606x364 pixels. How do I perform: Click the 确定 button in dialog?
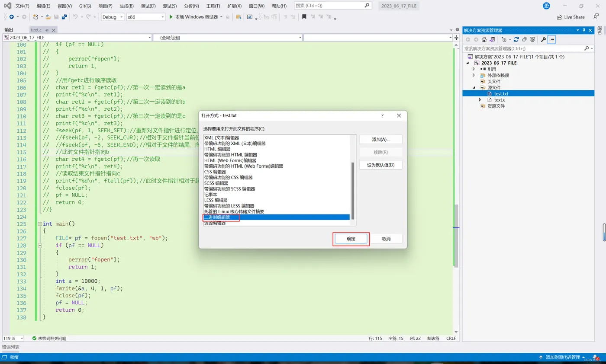(351, 239)
